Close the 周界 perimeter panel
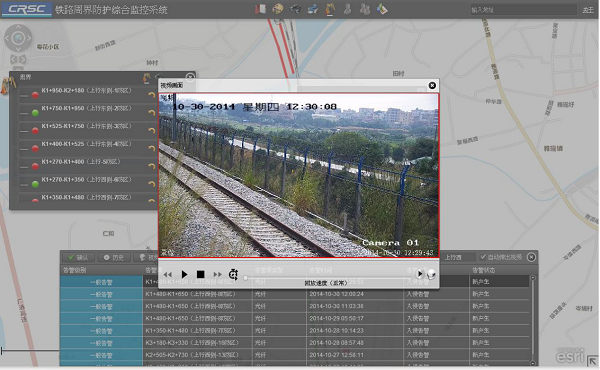Image resolution: width=600 pixels, height=370 pixels. tap(190, 77)
